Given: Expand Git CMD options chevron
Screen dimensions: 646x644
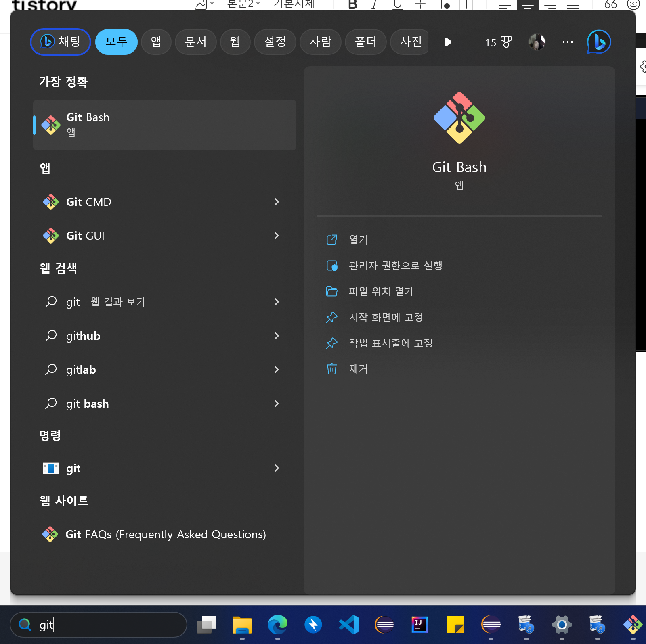Looking at the screenshot, I should tap(277, 202).
